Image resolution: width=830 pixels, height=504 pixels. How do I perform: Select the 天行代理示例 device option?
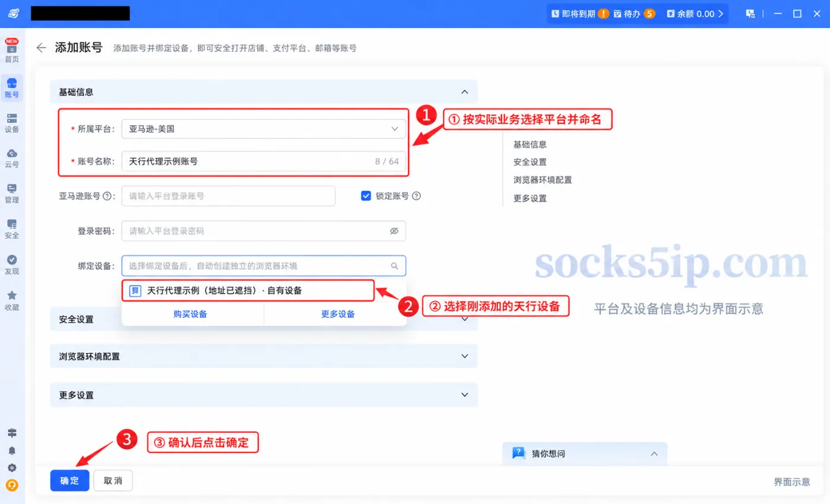click(248, 291)
